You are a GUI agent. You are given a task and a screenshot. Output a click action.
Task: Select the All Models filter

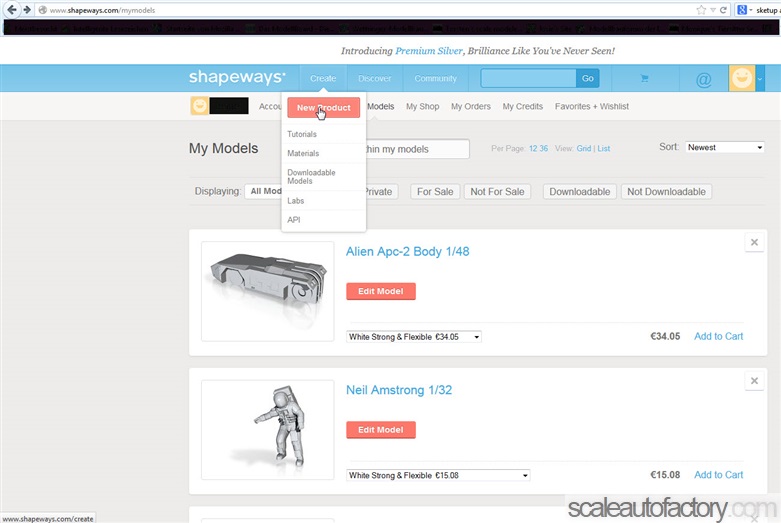pos(263,191)
